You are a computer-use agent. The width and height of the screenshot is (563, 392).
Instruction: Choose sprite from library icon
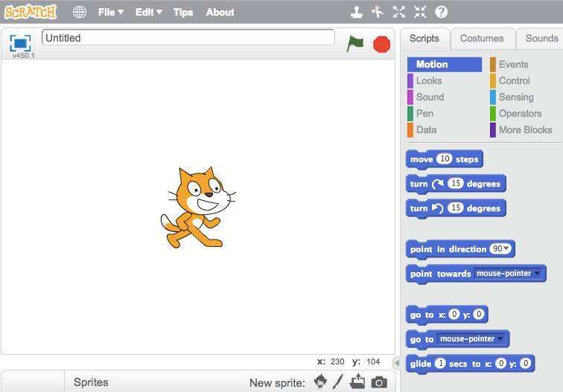click(x=320, y=382)
